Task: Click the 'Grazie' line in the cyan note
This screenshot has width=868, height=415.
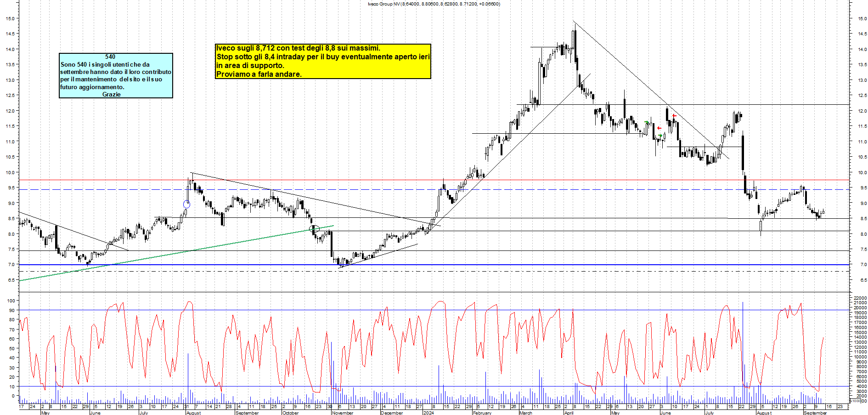Action: coord(112,94)
